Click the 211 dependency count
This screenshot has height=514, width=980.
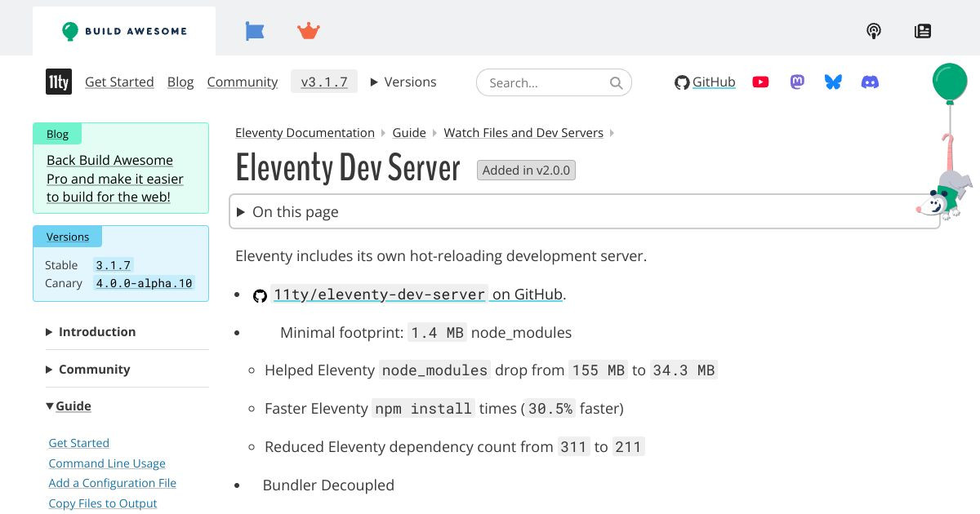[x=628, y=446]
